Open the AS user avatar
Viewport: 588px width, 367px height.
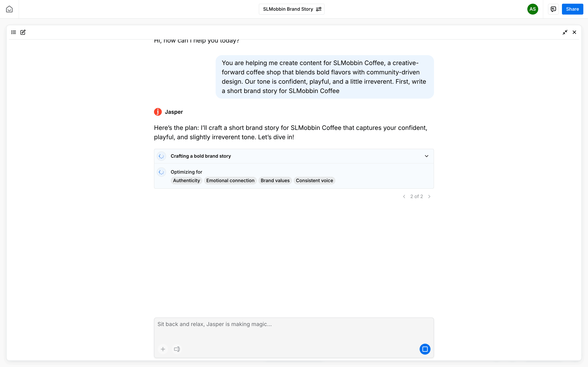point(532,9)
